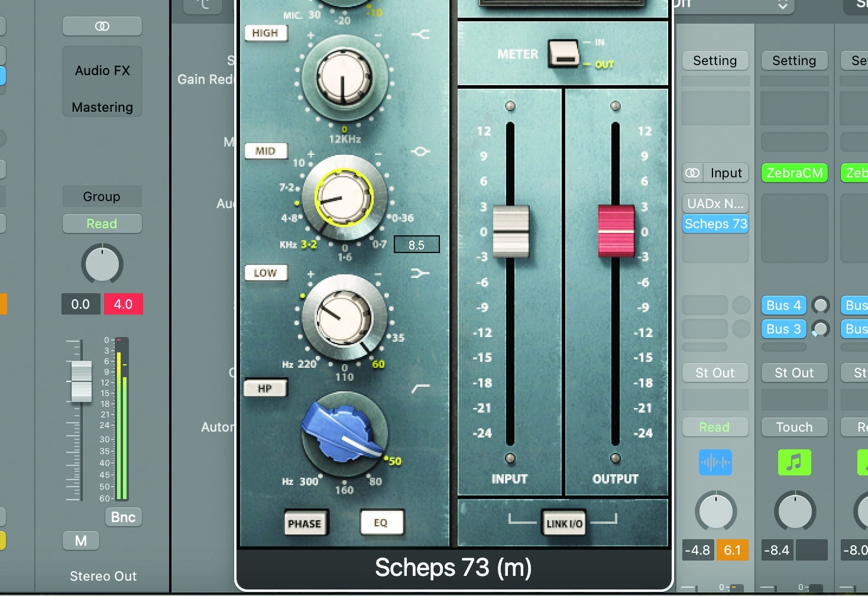868x596 pixels.
Task: Click the Bnc bounce button
Action: [123, 517]
